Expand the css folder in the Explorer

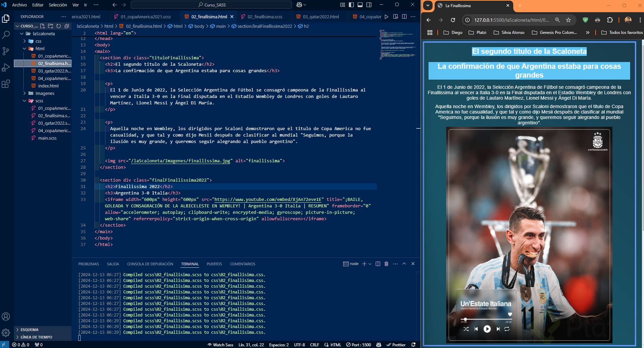pyautogui.click(x=24, y=41)
